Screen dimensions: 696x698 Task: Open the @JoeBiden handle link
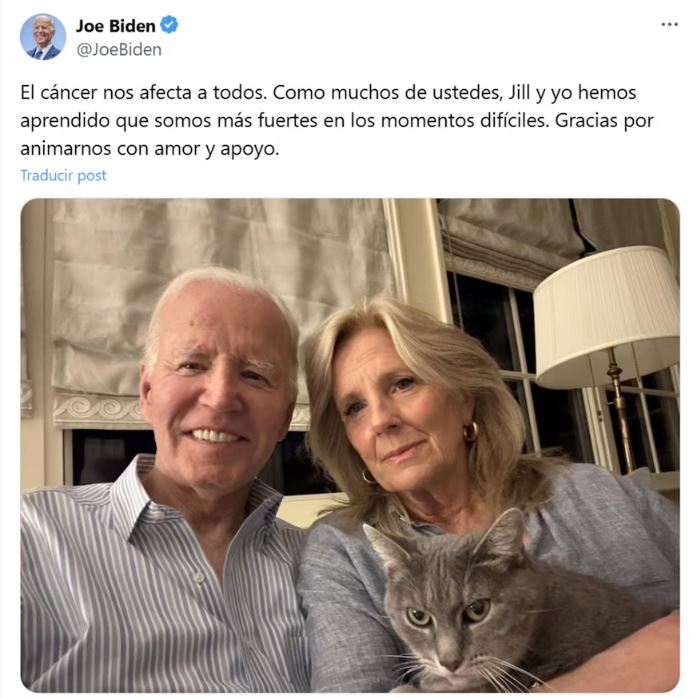pyautogui.click(x=119, y=50)
